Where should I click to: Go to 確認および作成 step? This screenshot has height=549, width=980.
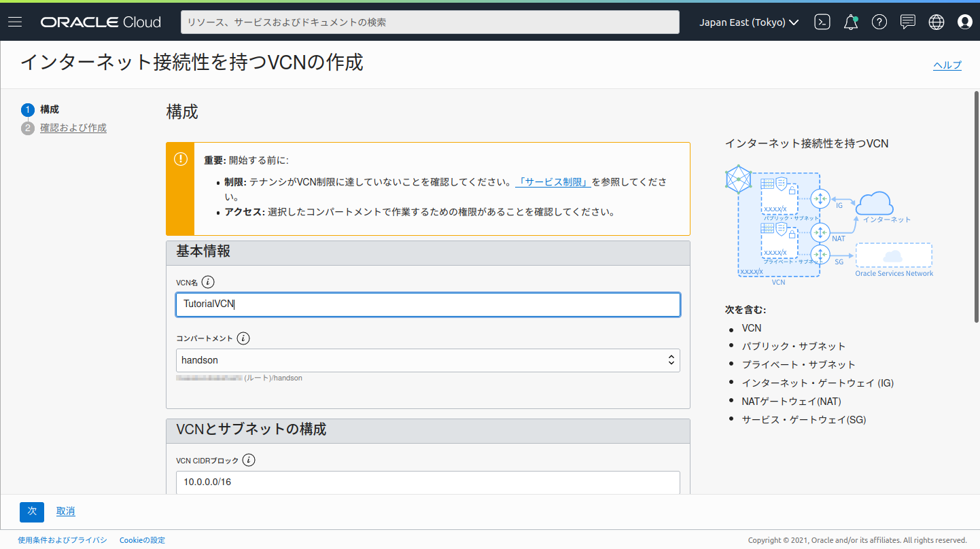tap(73, 128)
